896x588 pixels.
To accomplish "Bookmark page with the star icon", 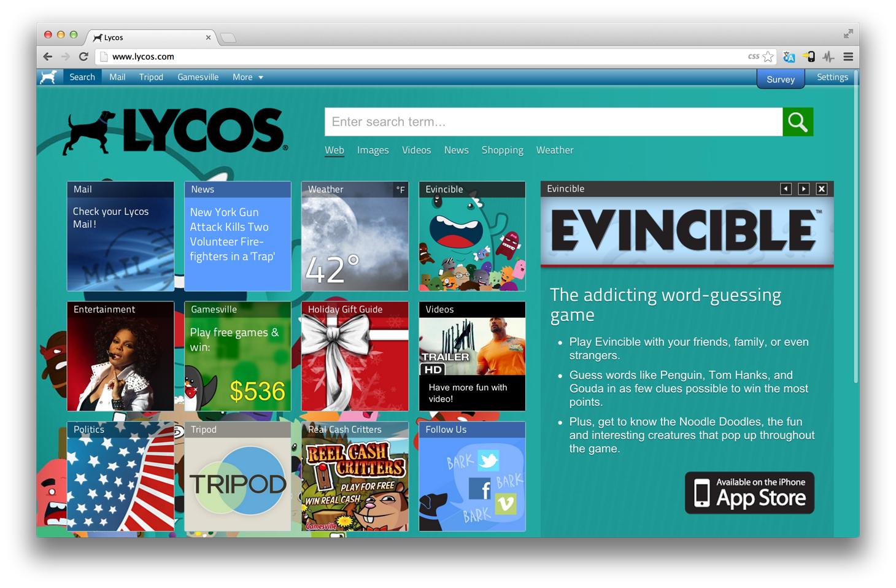I will 768,56.
